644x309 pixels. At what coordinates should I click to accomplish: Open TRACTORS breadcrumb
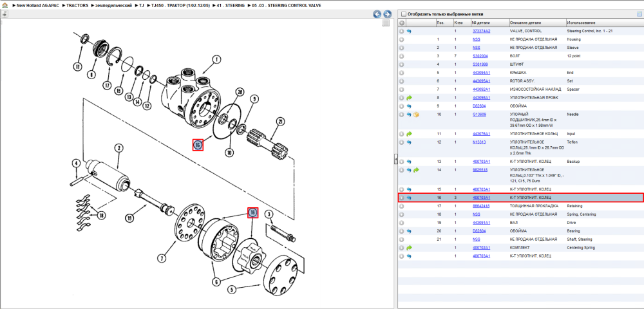[x=77, y=6]
